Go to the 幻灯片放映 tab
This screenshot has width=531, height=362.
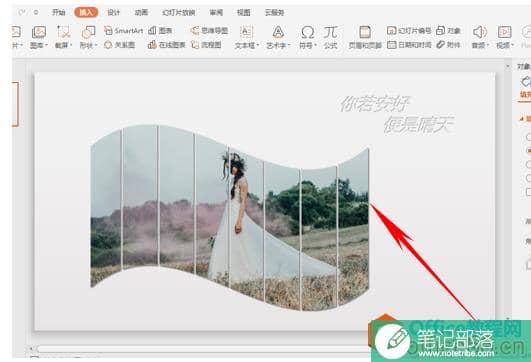click(178, 13)
